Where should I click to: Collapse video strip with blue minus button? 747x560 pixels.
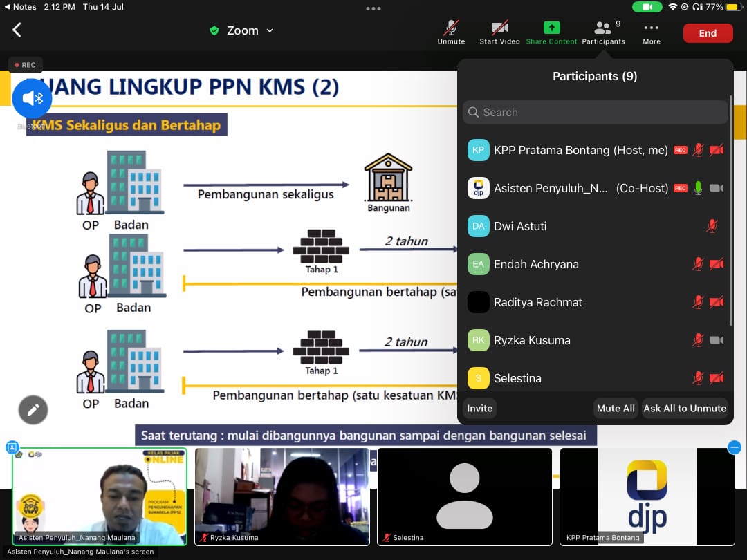point(735,447)
